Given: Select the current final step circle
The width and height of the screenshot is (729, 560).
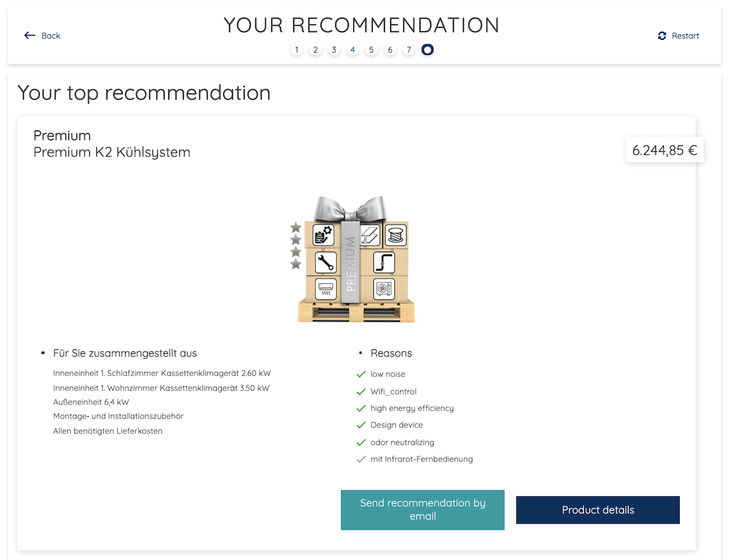Looking at the screenshot, I should tap(428, 50).
